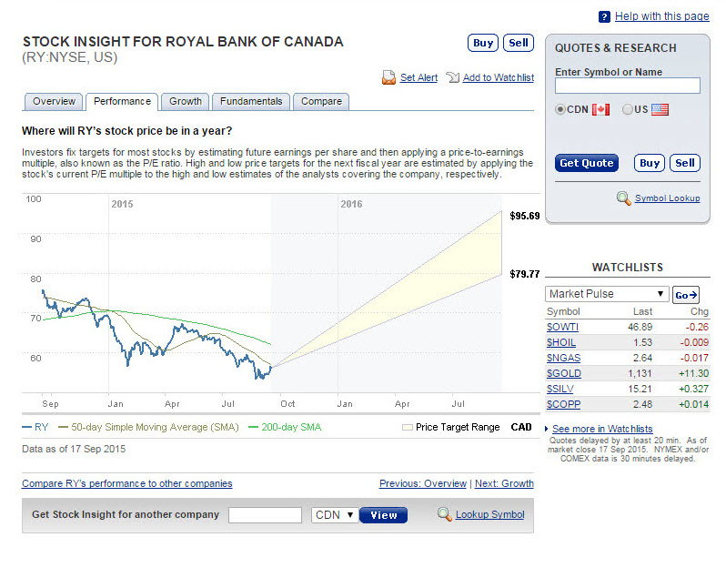The image size is (726, 588).
Task: Click the Enter Symbol or Name field
Action: tap(628, 86)
